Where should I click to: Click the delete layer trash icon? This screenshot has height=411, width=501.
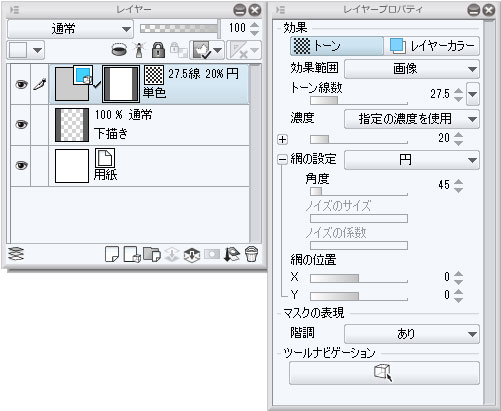point(252,255)
